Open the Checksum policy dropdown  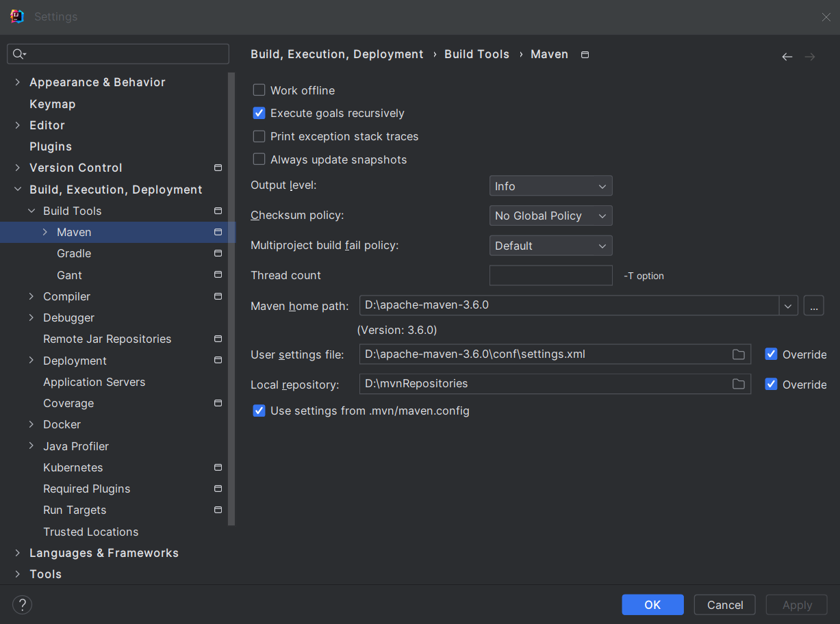click(x=550, y=216)
